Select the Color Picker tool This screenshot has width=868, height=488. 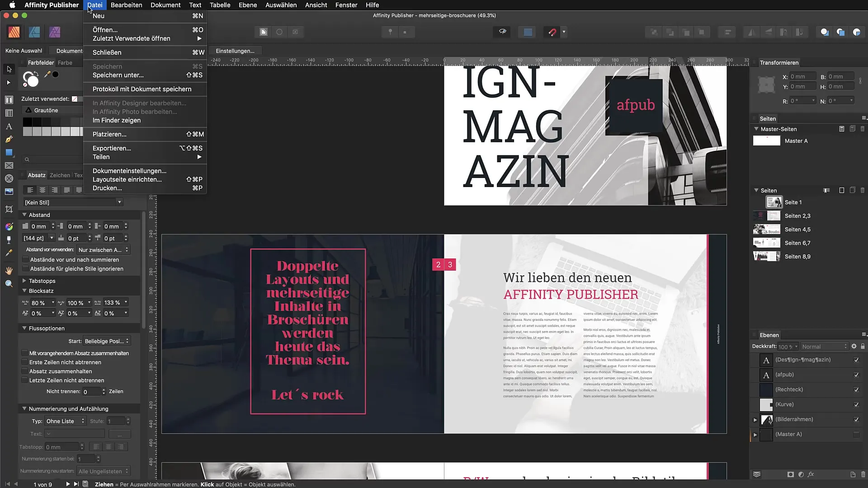pos(9,253)
